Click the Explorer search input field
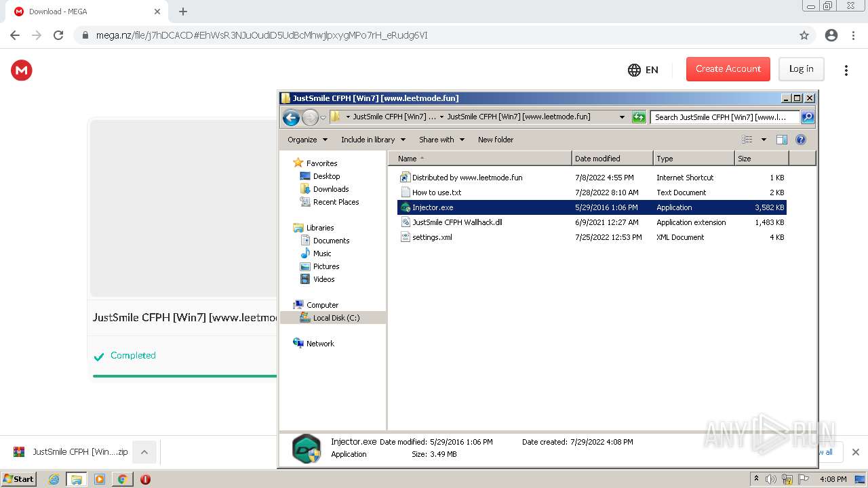Screen dimensions: 868x488 [725, 117]
